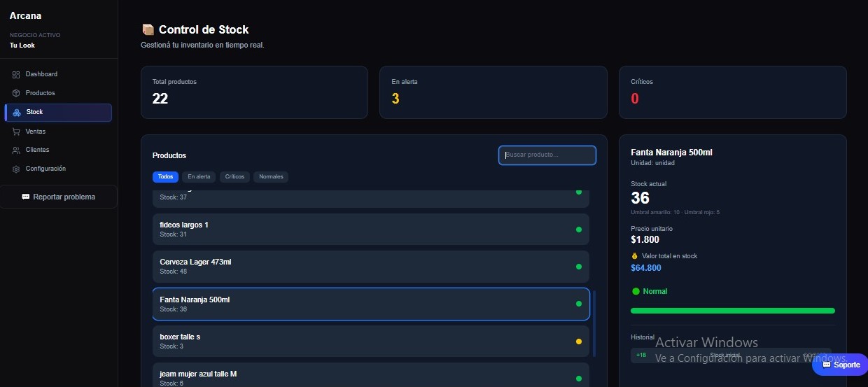Open the fideos largos 1 product
Viewport: 868px width, 387px height.
click(370, 229)
